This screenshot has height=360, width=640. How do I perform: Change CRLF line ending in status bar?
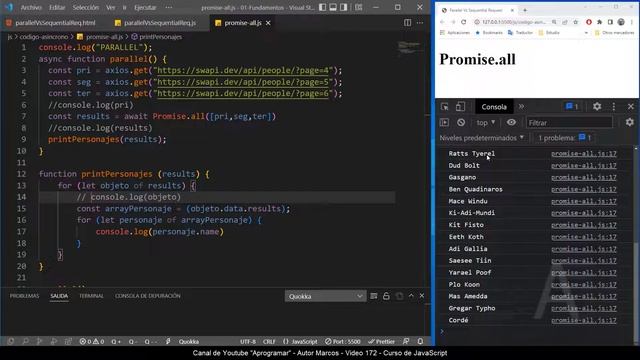coord(269,342)
